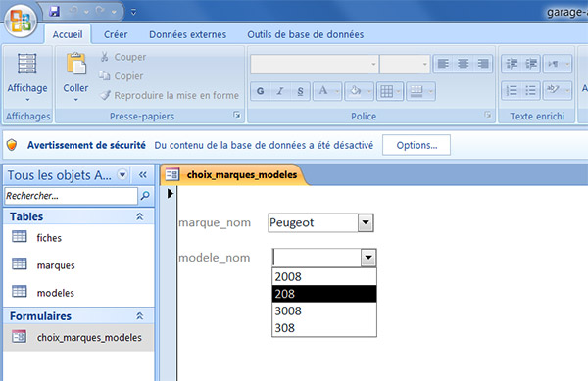Image resolution: width=588 pixels, height=381 pixels.
Task: Undo with the quick access arrow
Action: 73,12
